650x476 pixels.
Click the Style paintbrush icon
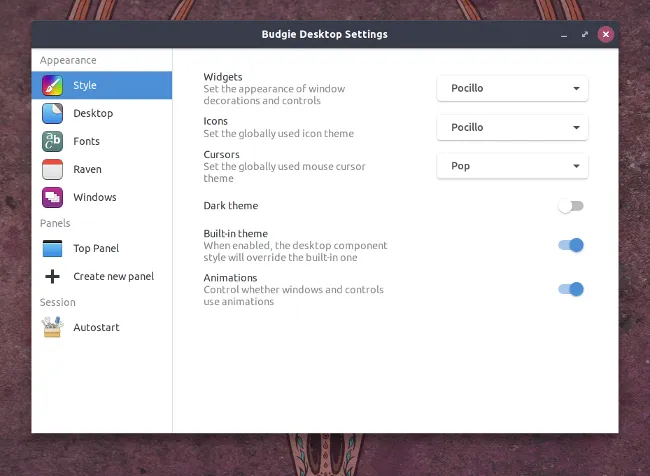tap(53, 85)
